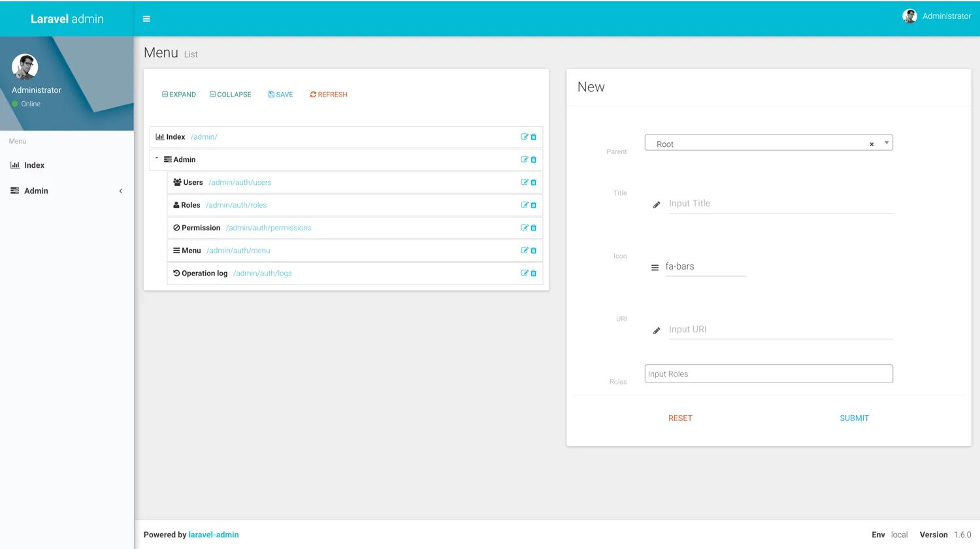Delete the Permission menu row

click(x=533, y=228)
